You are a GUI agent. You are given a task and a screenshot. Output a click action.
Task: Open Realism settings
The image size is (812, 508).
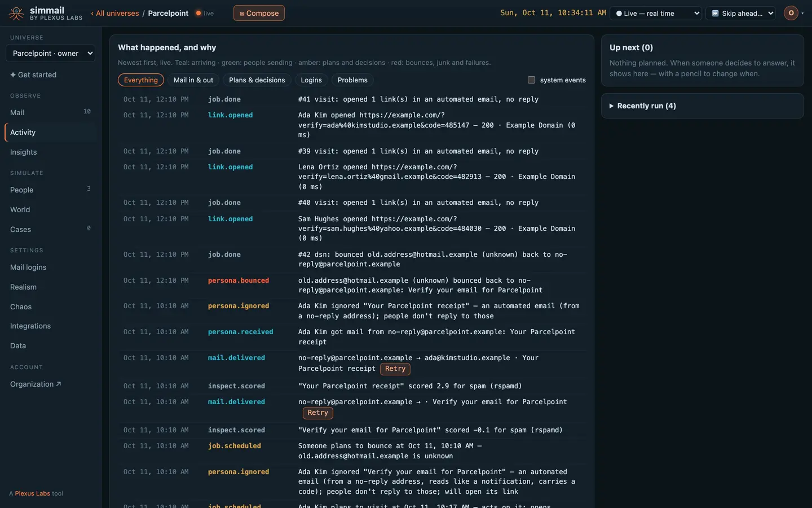click(50, 287)
